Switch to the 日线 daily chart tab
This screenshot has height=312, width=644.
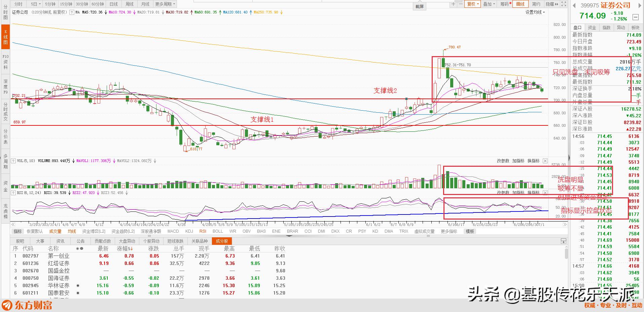tap(114, 4)
